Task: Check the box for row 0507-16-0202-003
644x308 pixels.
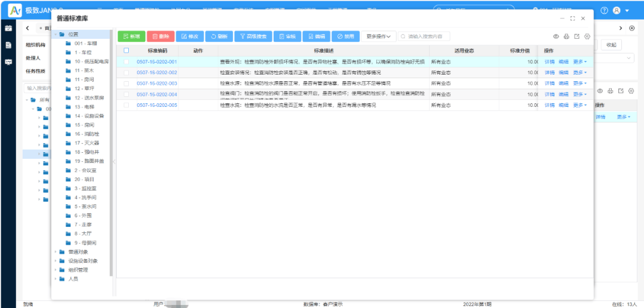Action: point(126,84)
